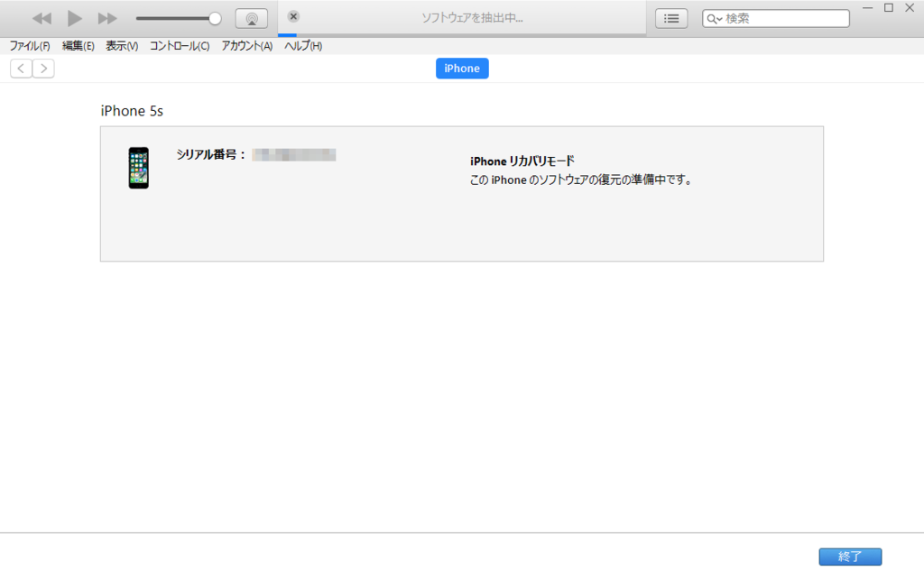Open the list view button beside search
Viewport: 924px width, 580px height.
(671, 19)
